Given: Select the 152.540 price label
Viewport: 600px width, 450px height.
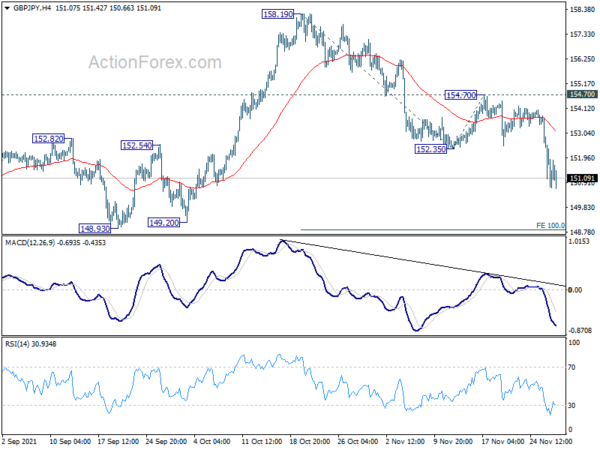Looking at the screenshot, I should click(x=137, y=145).
